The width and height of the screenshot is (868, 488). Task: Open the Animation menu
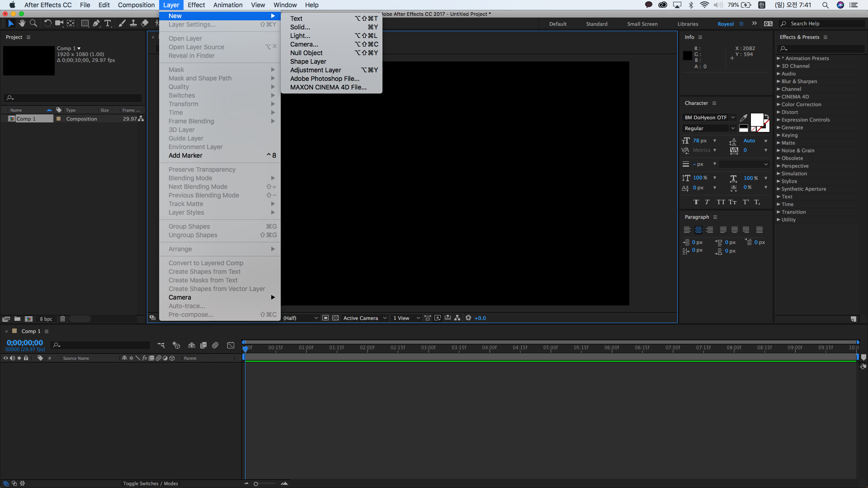228,5
